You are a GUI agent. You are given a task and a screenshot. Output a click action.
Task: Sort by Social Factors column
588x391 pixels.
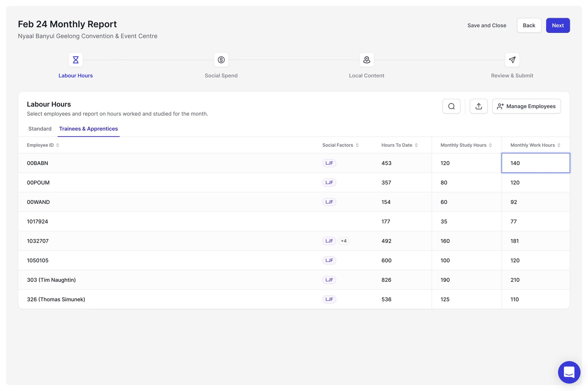pyautogui.click(x=340, y=145)
